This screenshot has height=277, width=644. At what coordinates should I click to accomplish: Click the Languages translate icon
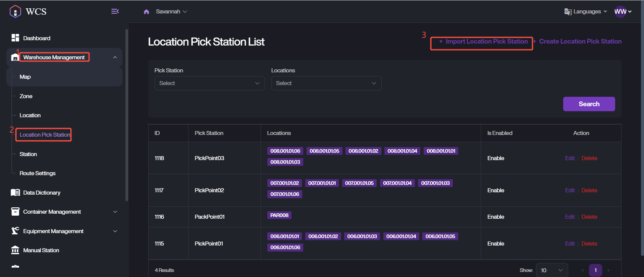568,12
